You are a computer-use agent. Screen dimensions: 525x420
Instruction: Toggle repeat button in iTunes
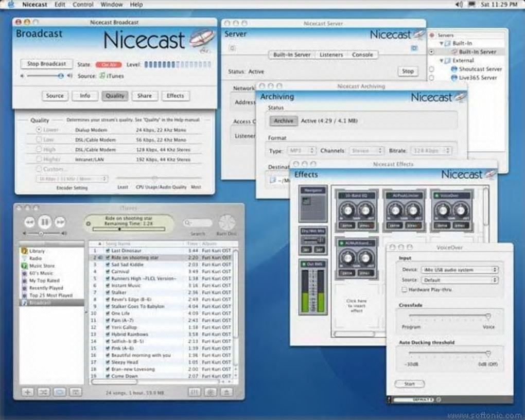coord(60,392)
